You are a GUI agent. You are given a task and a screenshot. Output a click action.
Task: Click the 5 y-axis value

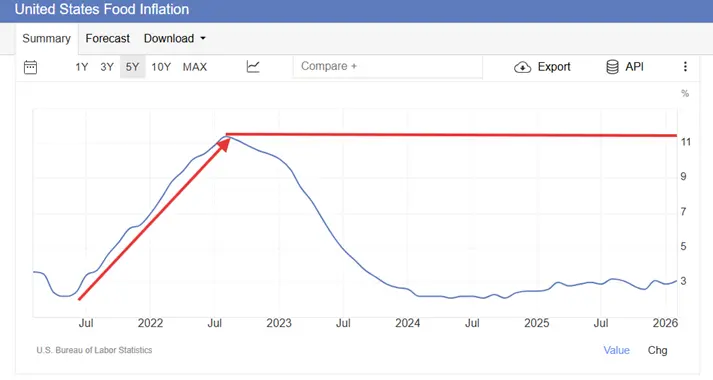tap(683, 246)
